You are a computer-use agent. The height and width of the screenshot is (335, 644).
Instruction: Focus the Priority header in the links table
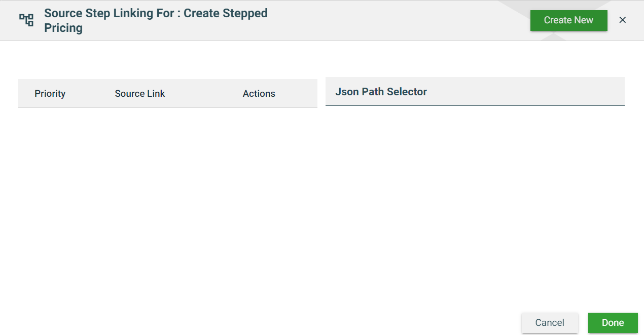[x=50, y=94]
